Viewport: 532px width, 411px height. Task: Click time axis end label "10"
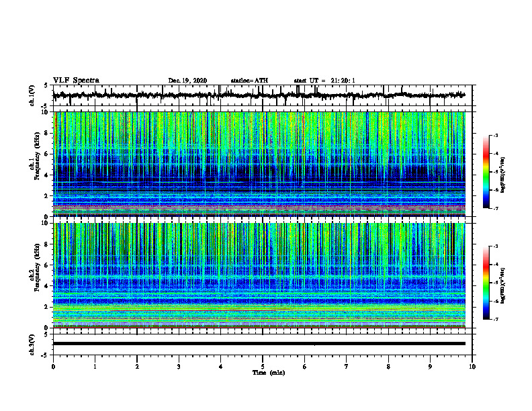pos(472,367)
